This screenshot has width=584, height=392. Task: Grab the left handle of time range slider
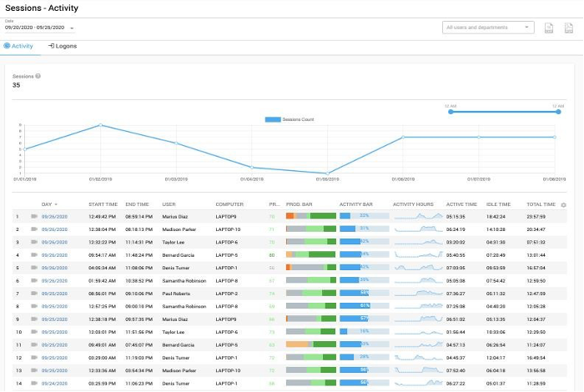pos(451,112)
